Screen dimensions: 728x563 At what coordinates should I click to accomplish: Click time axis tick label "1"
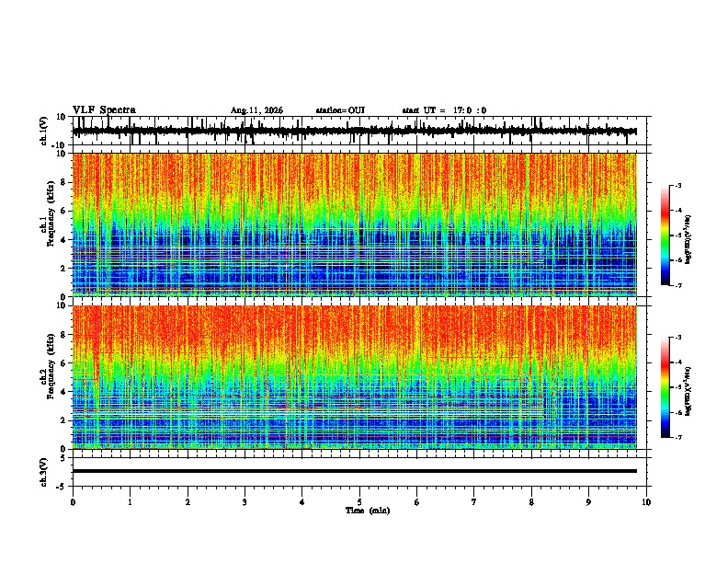click(130, 502)
